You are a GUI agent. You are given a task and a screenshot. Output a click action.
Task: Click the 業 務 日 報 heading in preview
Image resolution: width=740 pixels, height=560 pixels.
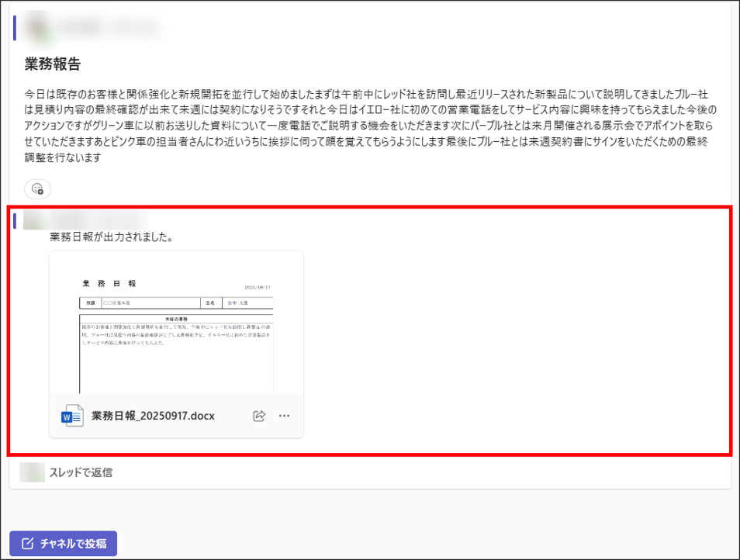pyautogui.click(x=109, y=285)
